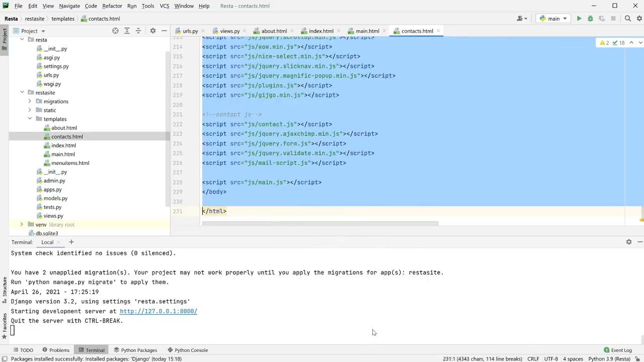Image resolution: width=644 pixels, height=362 pixels.
Task: Select models.py in project tree
Action: [55, 198]
